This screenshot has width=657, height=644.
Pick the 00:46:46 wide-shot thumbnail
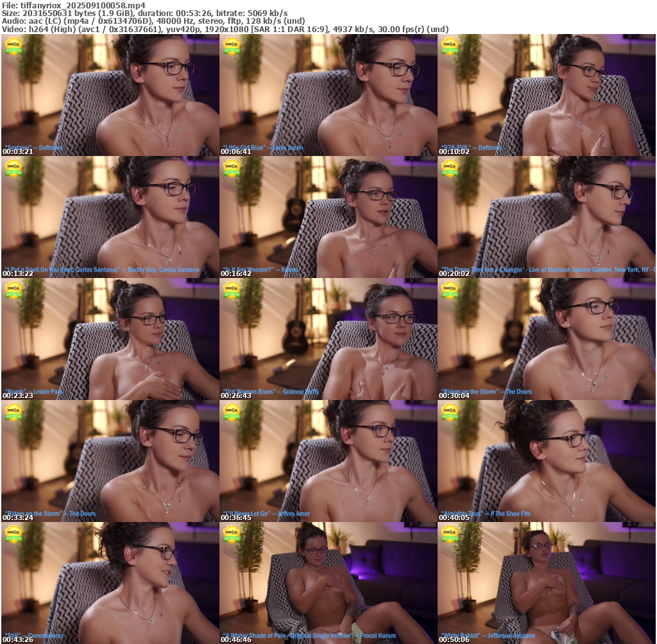[x=328, y=583]
